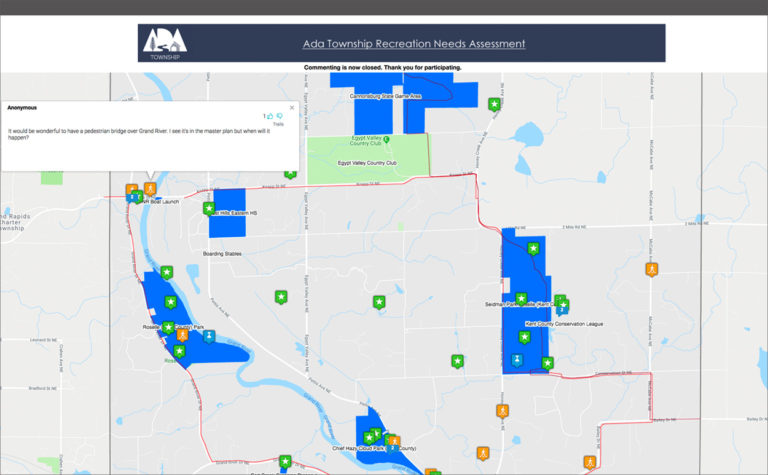768x475 pixels.
Task: Select the green star marker near Cannonsburg State Game Area
Action: (x=493, y=104)
